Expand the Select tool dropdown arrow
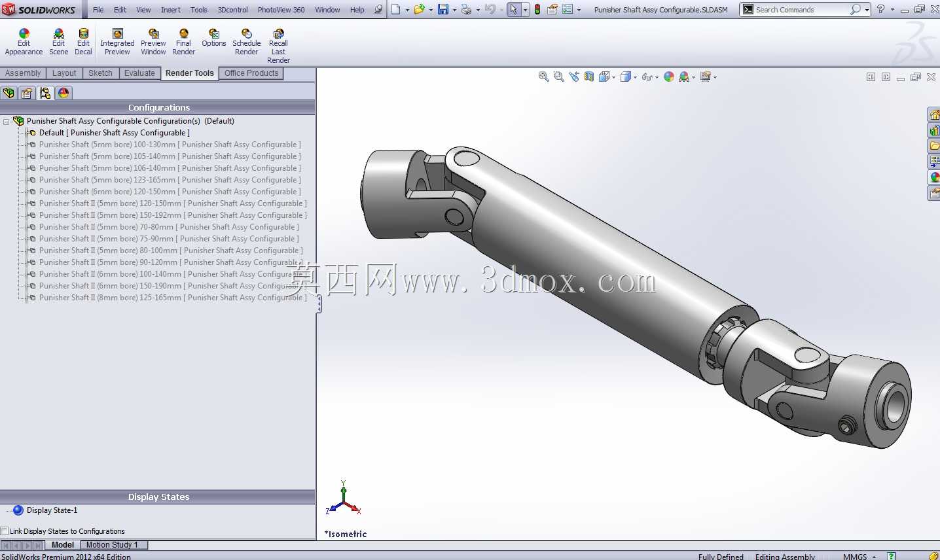Screen dimensions: 940x560 [x=525, y=10]
